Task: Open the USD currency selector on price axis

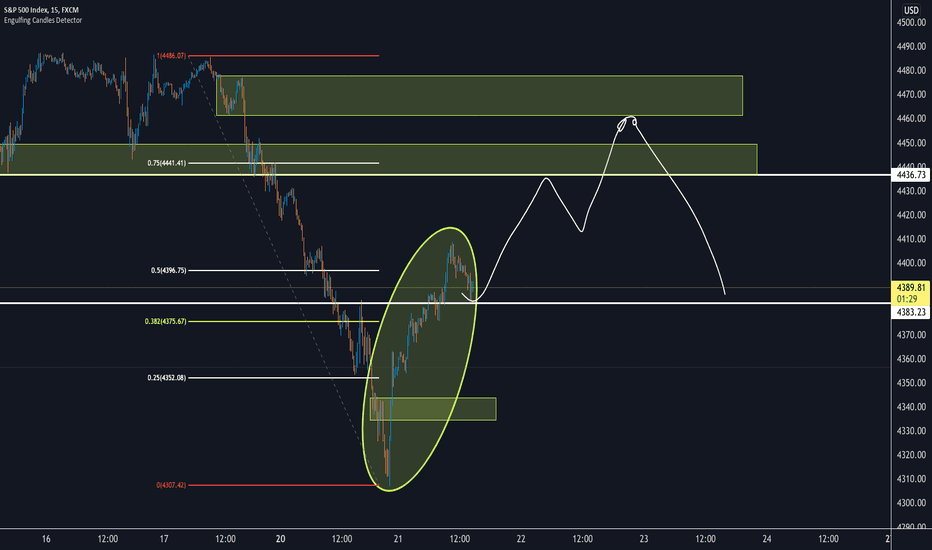Action: pos(911,10)
